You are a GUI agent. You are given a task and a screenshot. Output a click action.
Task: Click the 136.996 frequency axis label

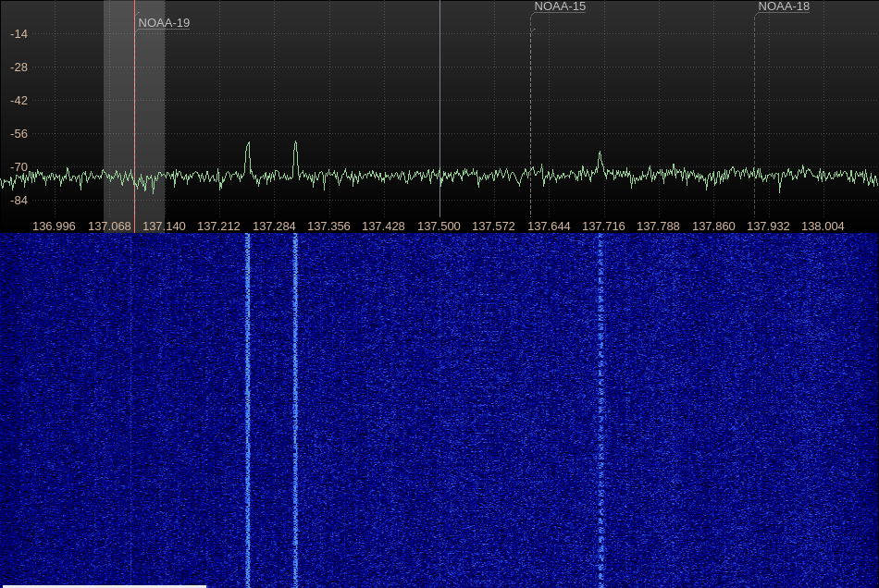[x=54, y=227]
